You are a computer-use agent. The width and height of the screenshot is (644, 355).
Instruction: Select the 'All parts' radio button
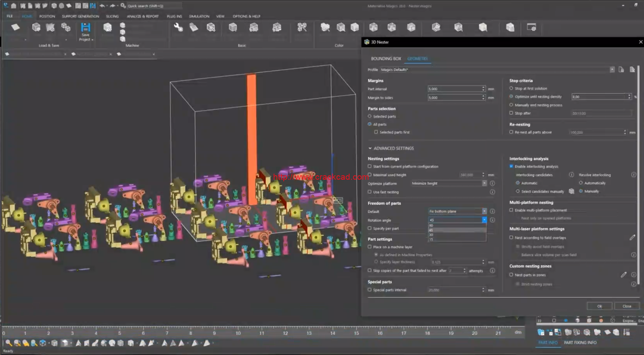tap(369, 124)
